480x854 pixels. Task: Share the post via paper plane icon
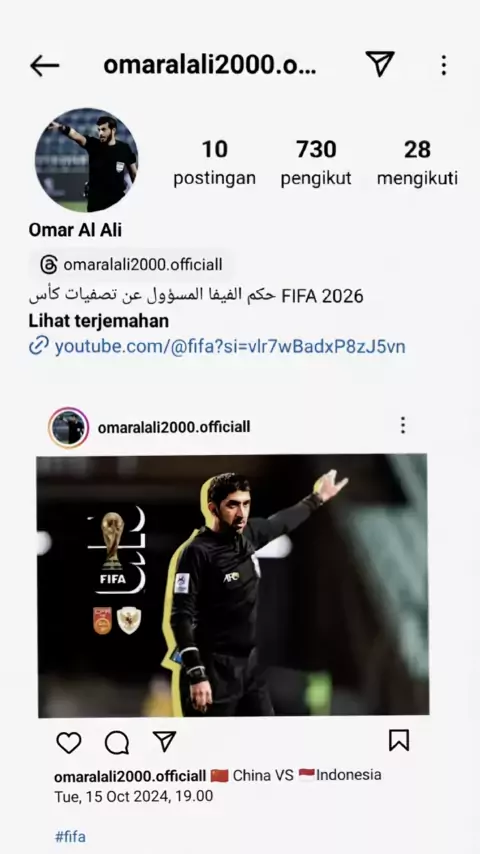point(164,741)
